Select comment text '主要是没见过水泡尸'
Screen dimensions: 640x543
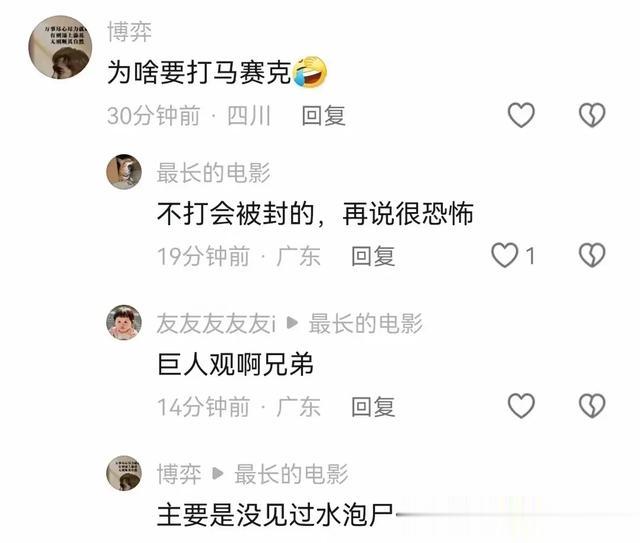click(276, 515)
